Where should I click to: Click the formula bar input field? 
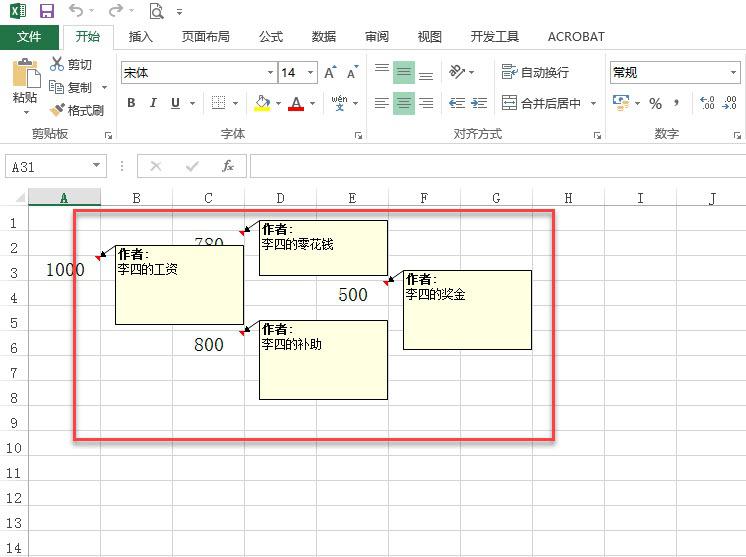coord(498,166)
